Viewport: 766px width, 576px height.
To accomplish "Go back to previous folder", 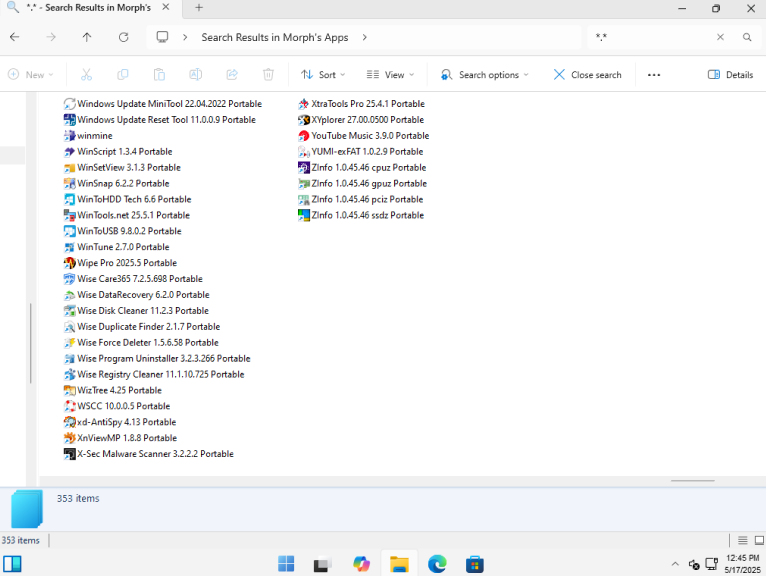I will pos(15,37).
